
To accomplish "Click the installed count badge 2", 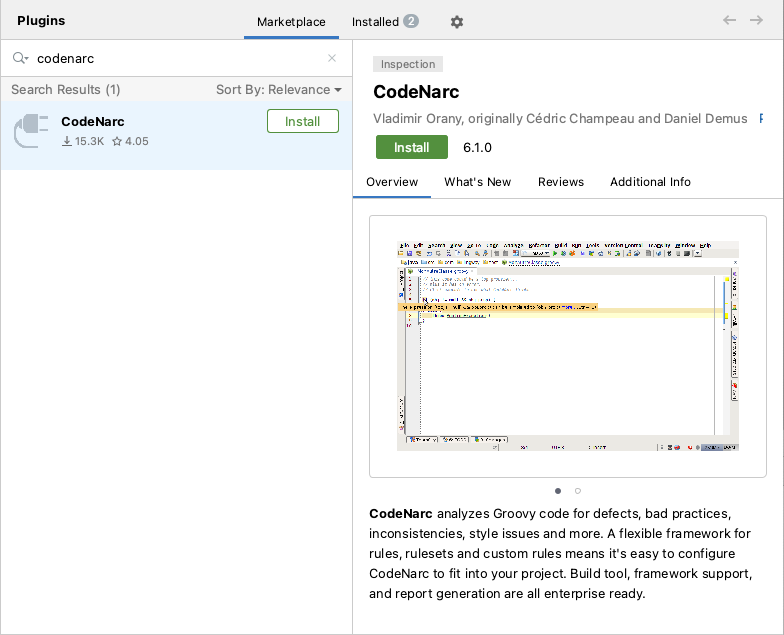I will click(411, 21).
